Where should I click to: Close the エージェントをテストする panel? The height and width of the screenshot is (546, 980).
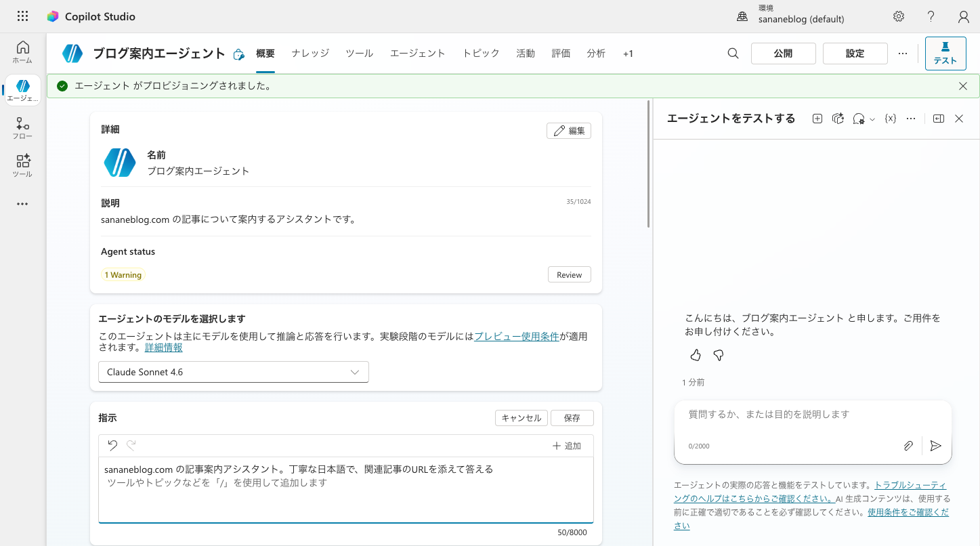(959, 119)
